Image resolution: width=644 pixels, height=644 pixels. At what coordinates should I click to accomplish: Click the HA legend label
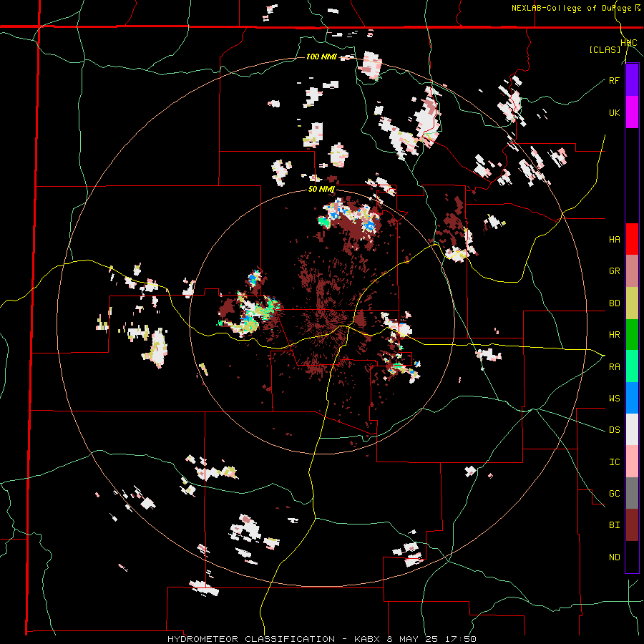614,240
